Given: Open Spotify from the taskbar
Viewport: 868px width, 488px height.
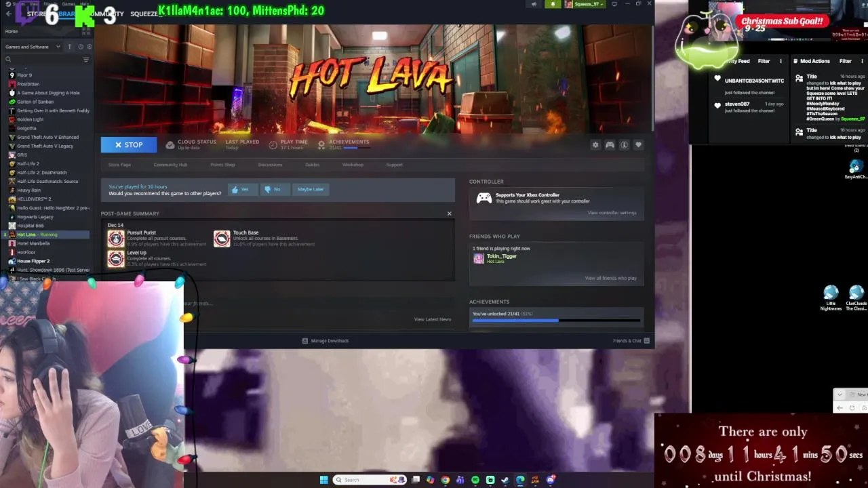Looking at the screenshot, I should pos(475,480).
